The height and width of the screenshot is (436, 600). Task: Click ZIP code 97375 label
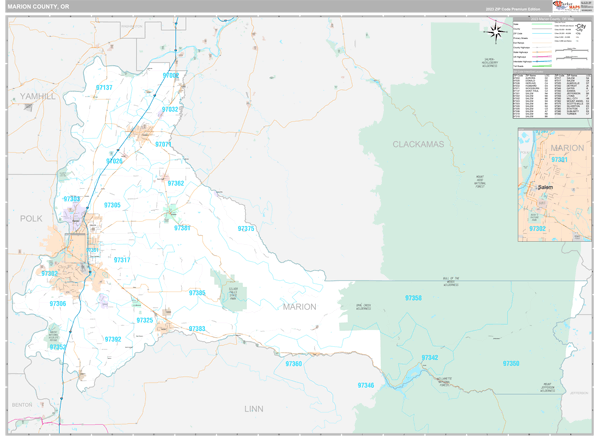pyautogui.click(x=246, y=229)
